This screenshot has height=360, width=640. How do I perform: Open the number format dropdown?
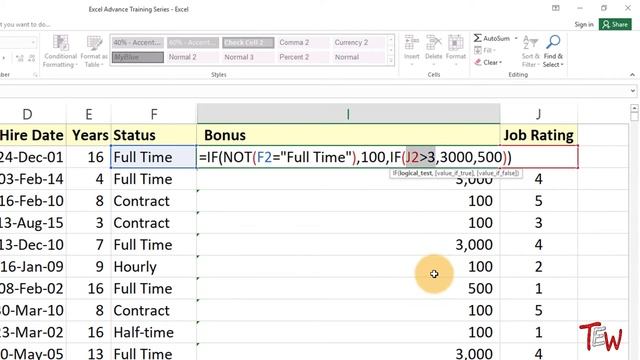(33, 42)
